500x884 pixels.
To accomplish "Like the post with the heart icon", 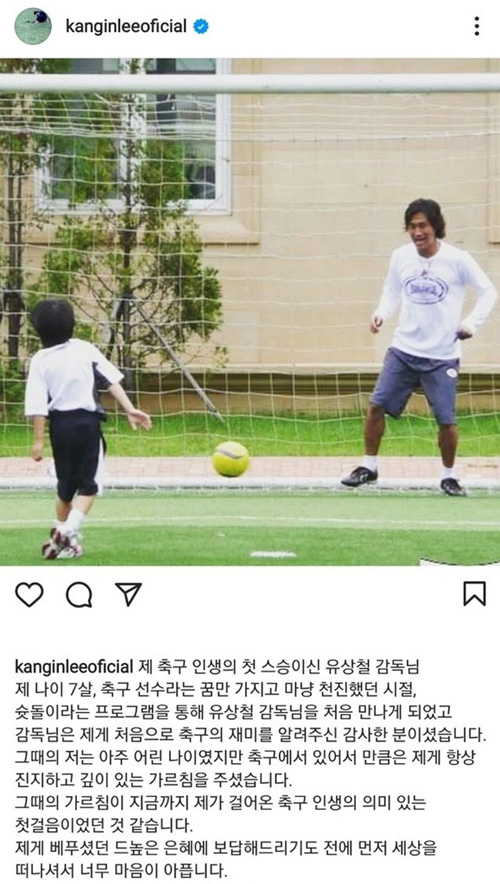I will (x=29, y=594).
